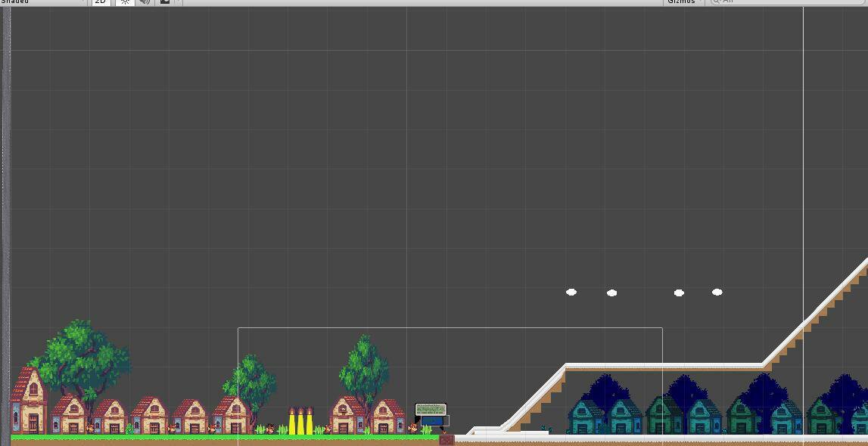Select the rightmost white oval platform
The width and height of the screenshot is (868, 446).
tap(717, 292)
